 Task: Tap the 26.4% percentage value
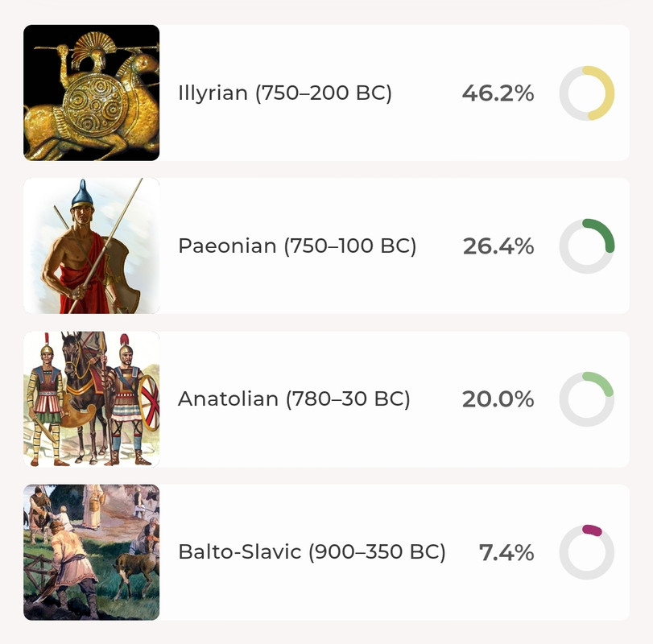coord(498,246)
